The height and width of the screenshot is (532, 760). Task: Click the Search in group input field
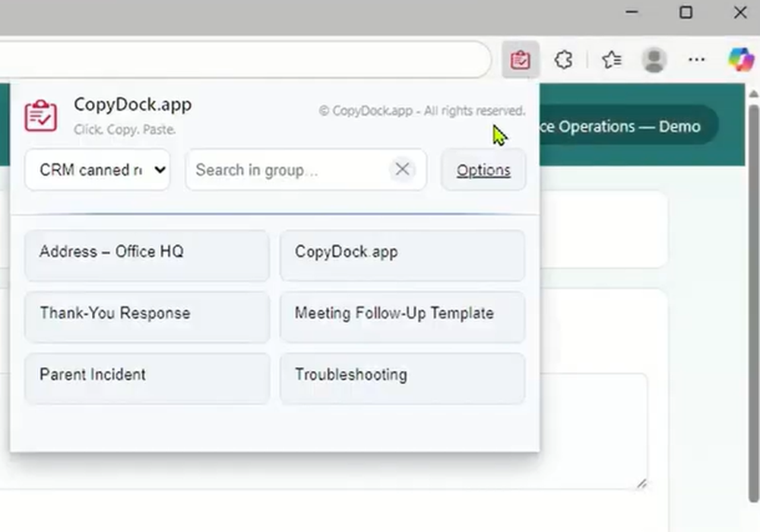(289, 169)
